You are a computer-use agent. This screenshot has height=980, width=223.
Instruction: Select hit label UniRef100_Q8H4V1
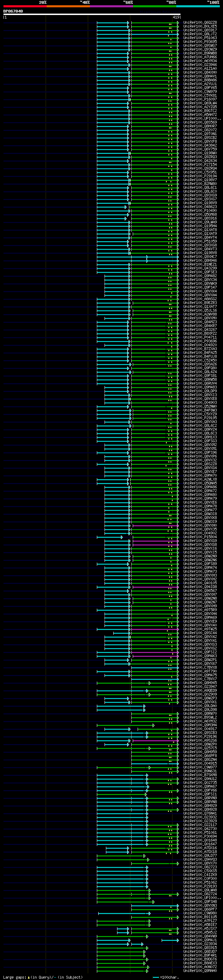[x=200, y=76]
